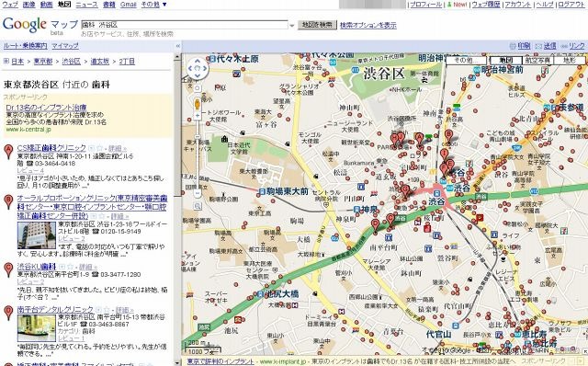The image size is (588, 366).
Task: Click the zoom level slider track
Action: pyautogui.click(x=198, y=154)
